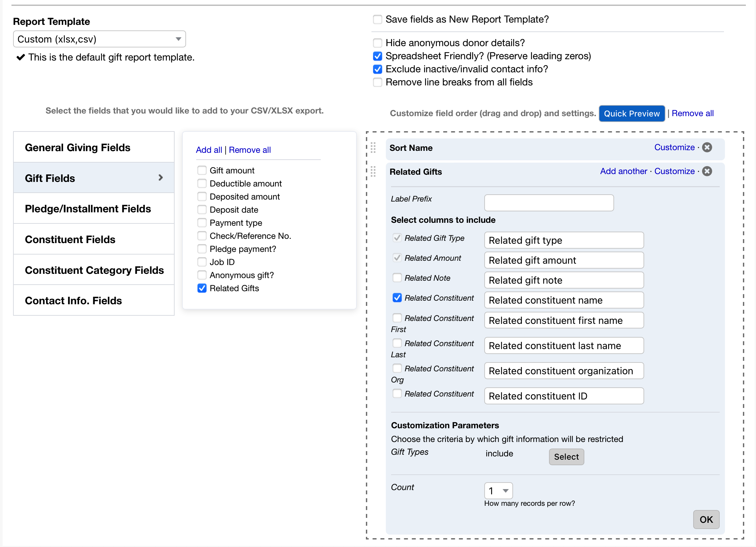Open Contact Info. Fields section
The image size is (756, 547).
click(x=73, y=300)
